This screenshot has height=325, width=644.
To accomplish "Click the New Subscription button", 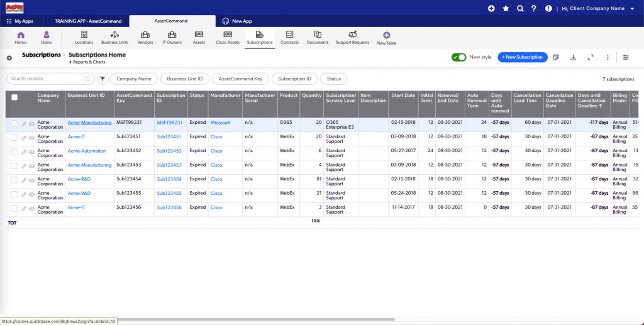I will coord(523,57).
